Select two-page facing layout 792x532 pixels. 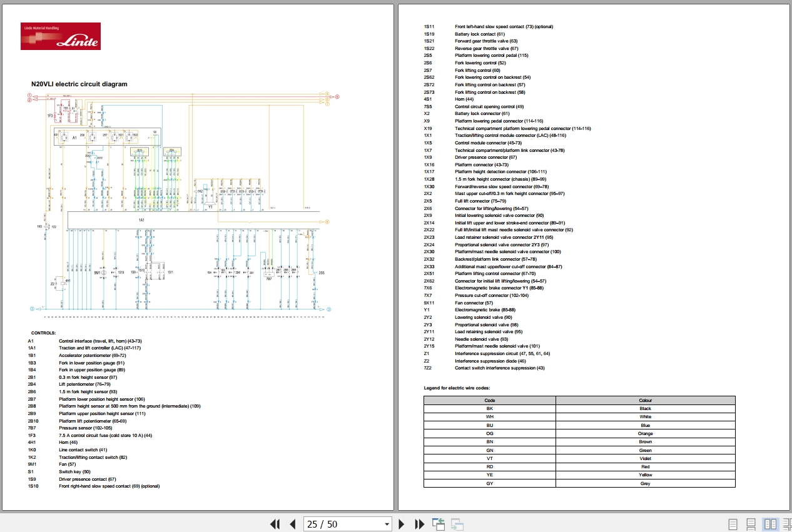[x=770, y=524]
